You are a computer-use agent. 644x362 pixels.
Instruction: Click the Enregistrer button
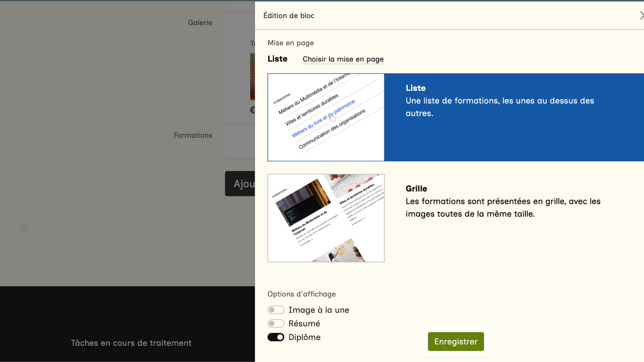coord(456,342)
